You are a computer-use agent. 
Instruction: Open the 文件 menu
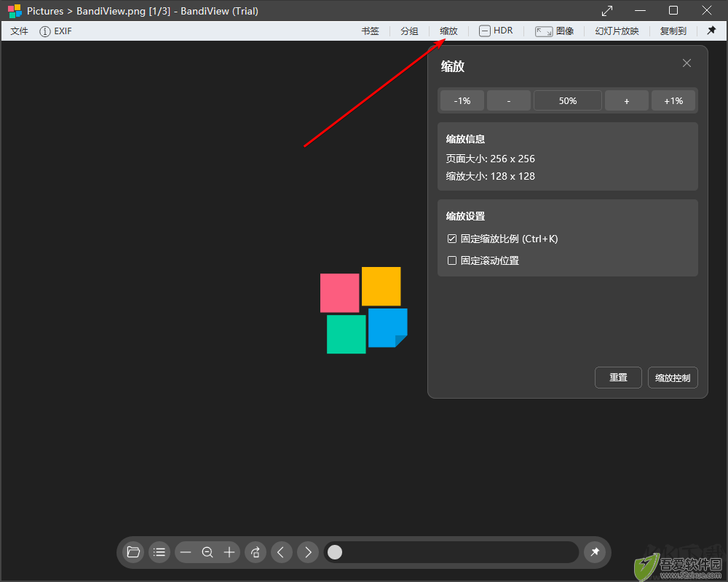(x=20, y=31)
